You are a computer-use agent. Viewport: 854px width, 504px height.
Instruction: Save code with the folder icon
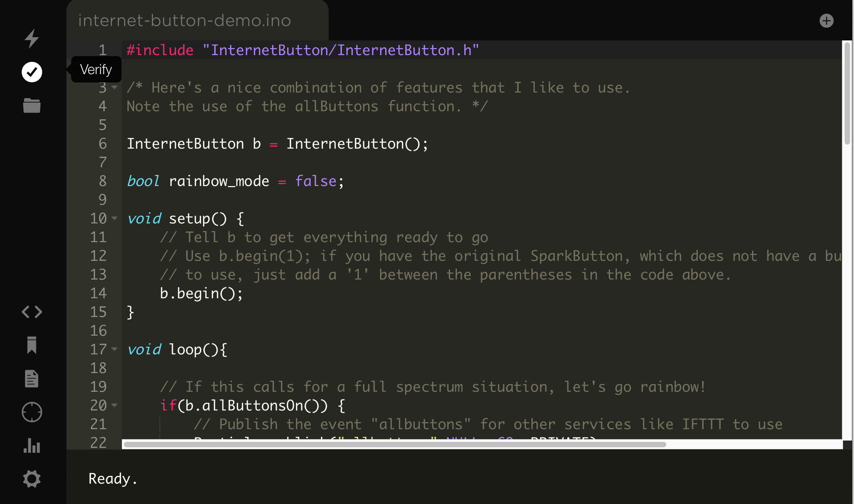point(32,105)
